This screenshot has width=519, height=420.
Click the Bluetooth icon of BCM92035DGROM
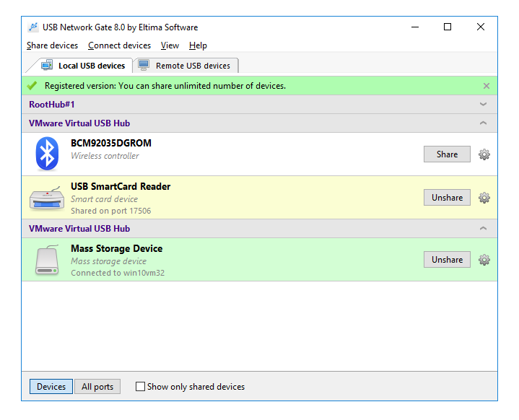47,154
